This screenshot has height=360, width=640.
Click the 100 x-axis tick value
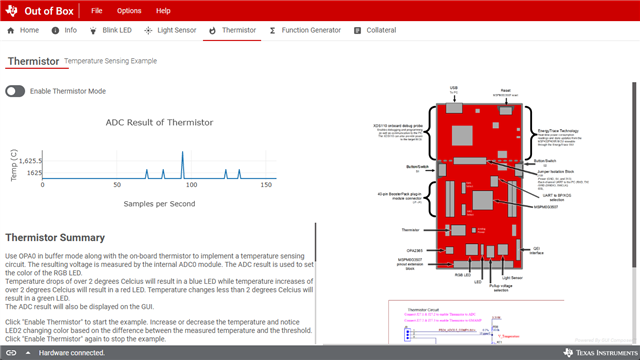pos(191,185)
